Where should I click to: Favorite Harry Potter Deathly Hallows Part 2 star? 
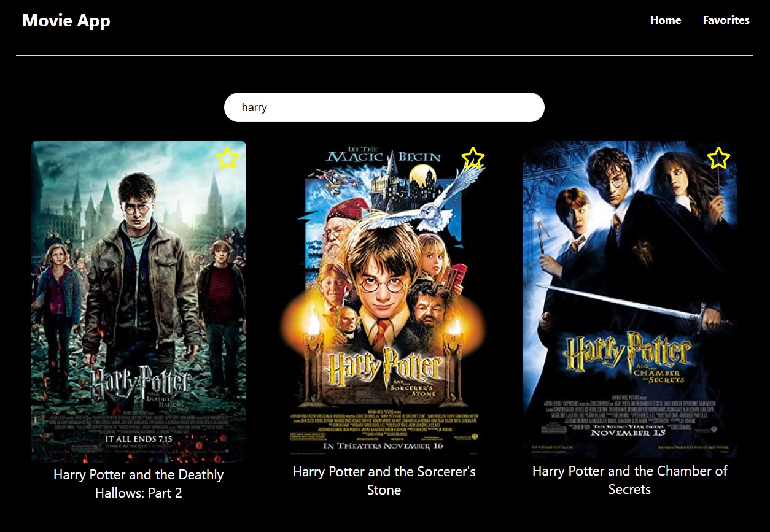coord(227,158)
